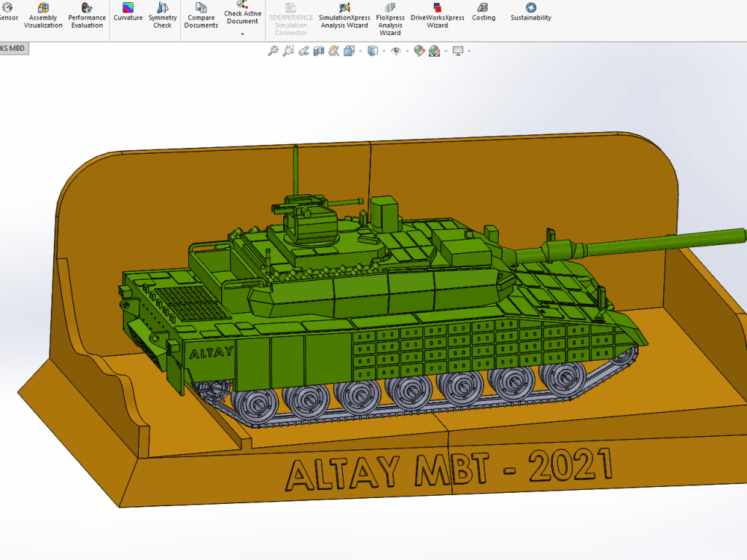The width and height of the screenshot is (747, 560).
Task: Click Zoom to Fit icon
Action: point(273,51)
